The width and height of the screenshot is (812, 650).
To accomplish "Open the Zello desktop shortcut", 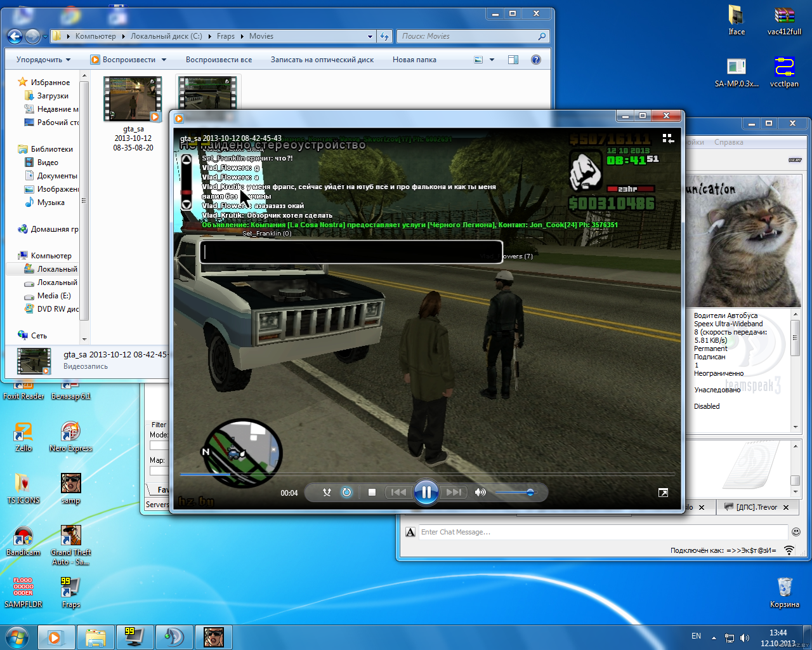I will click(x=23, y=437).
